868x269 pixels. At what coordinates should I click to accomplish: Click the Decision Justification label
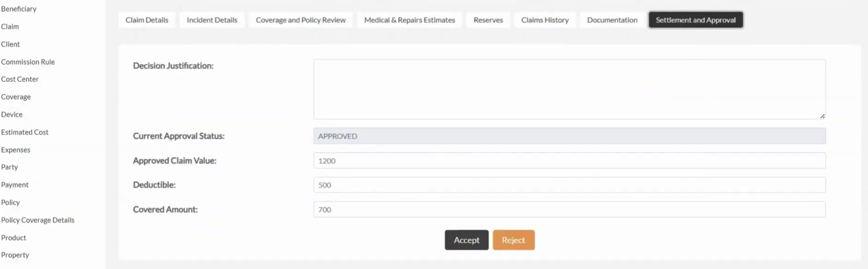tap(173, 65)
